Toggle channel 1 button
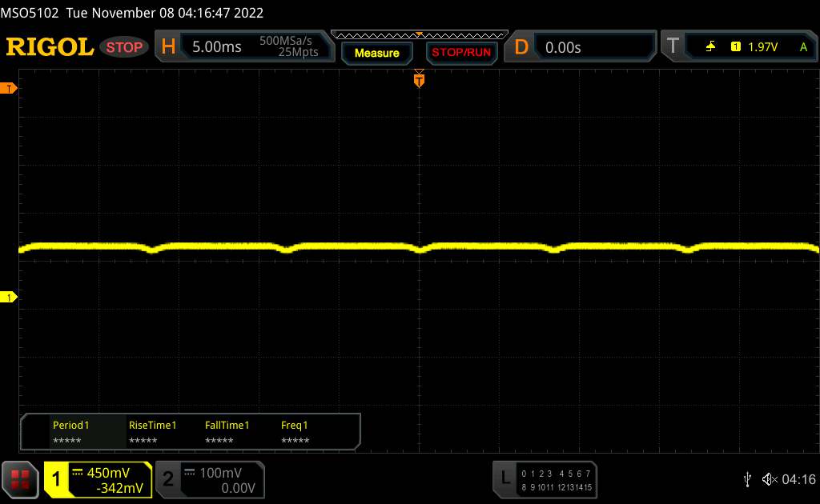 56,479
